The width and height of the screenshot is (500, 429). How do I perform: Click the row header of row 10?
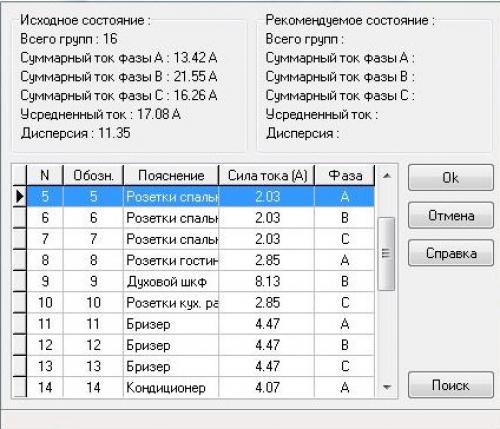pos(20,303)
